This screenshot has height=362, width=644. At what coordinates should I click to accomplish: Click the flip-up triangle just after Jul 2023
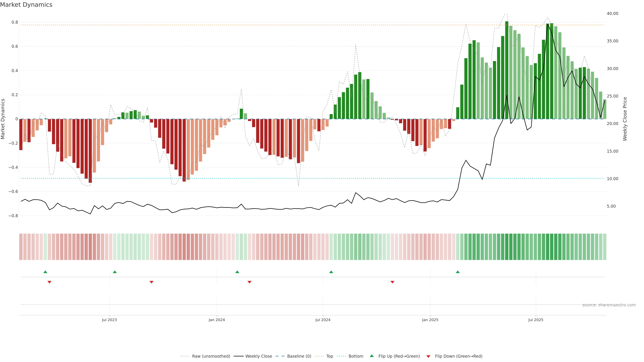point(115,272)
